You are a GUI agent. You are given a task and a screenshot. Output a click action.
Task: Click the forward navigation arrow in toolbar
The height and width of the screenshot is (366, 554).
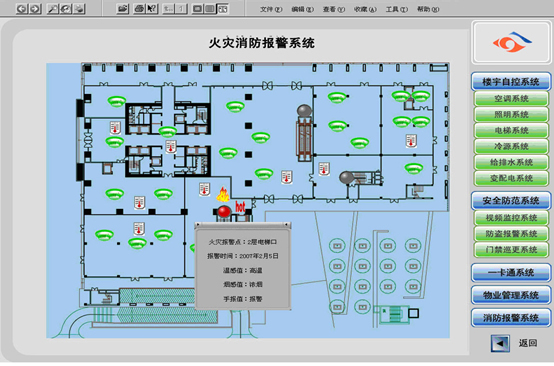pyautogui.click(x=35, y=8)
